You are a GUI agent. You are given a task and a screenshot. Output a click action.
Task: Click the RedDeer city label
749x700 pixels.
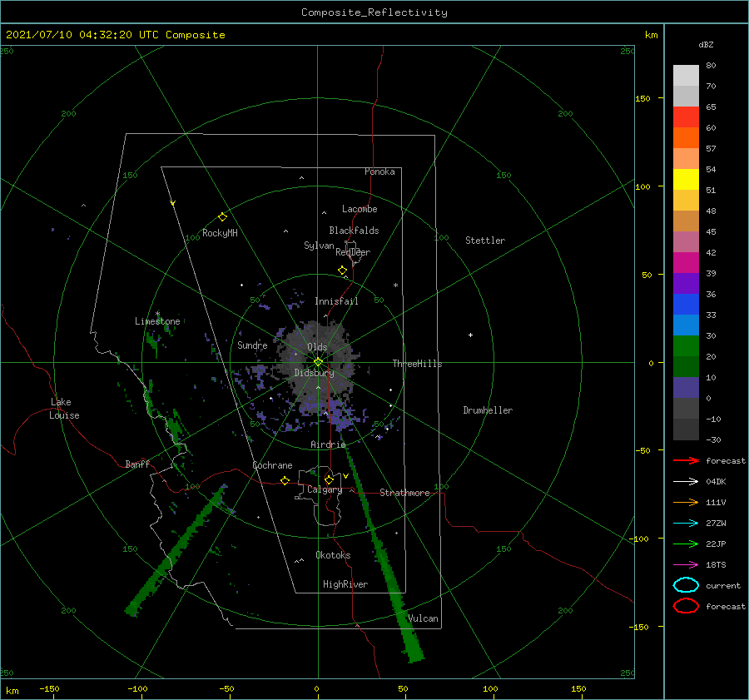point(353,252)
